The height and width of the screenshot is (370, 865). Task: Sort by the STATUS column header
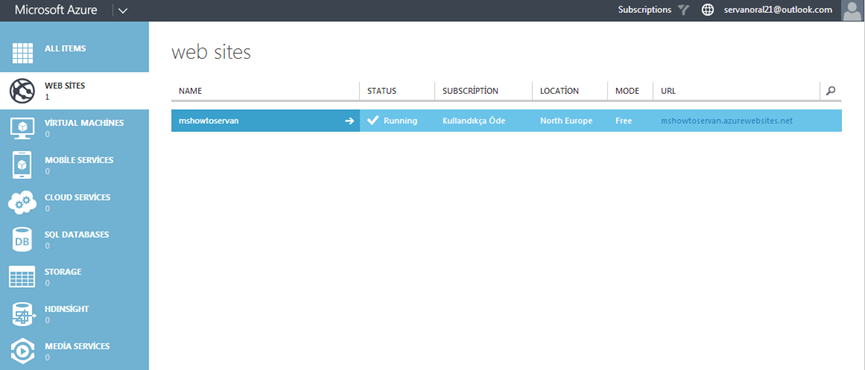382,91
